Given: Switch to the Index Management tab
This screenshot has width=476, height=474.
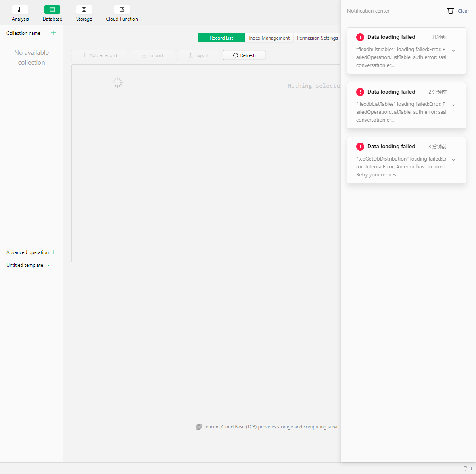Looking at the screenshot, I should coord(269,38).
